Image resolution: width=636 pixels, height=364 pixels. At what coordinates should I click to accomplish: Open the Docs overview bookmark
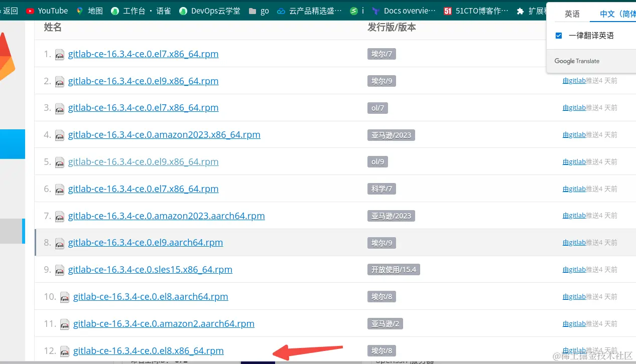coord(404,11)
